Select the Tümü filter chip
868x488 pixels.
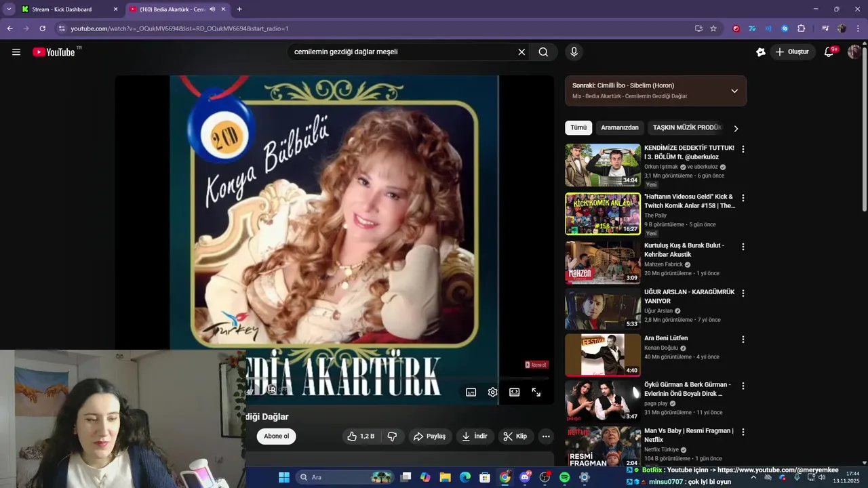578,127
